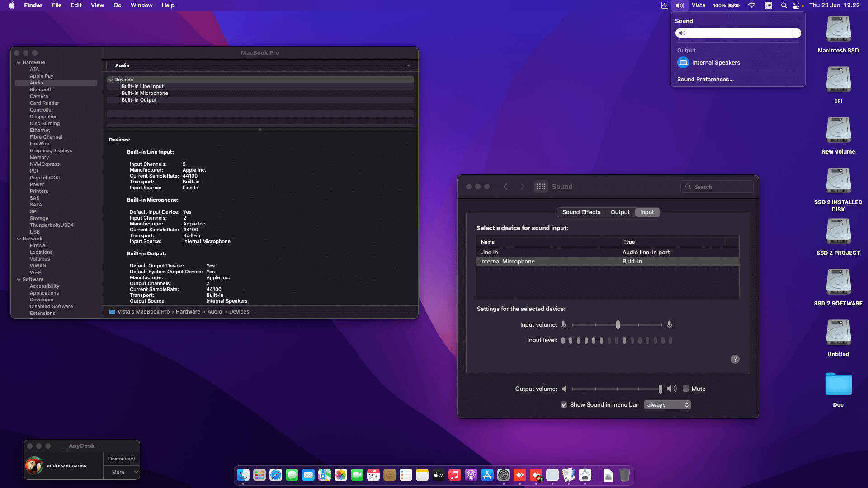Toggle the Mute checkbox
The width and height of the screenshot is (868, 488).
[686, 389]
